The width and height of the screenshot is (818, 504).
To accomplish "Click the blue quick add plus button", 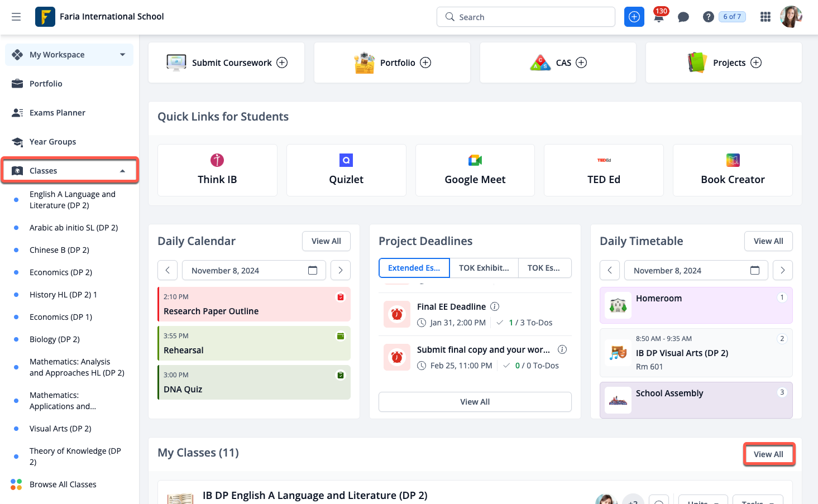I will pos(634,17).
